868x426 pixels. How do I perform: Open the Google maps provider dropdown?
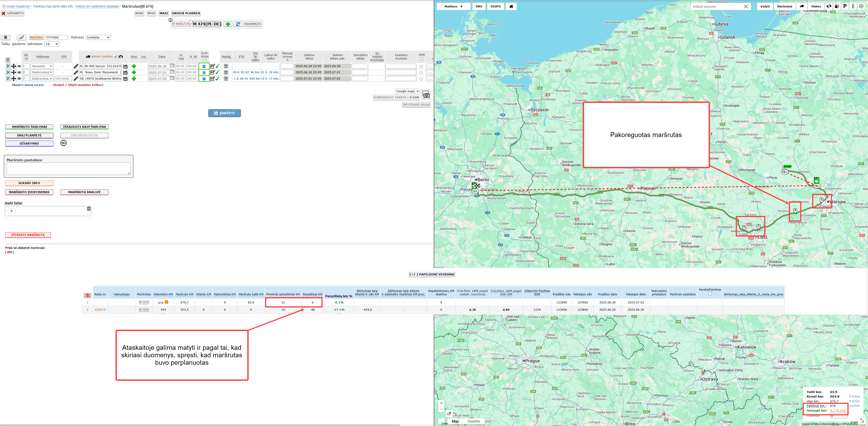coord(407,91)
